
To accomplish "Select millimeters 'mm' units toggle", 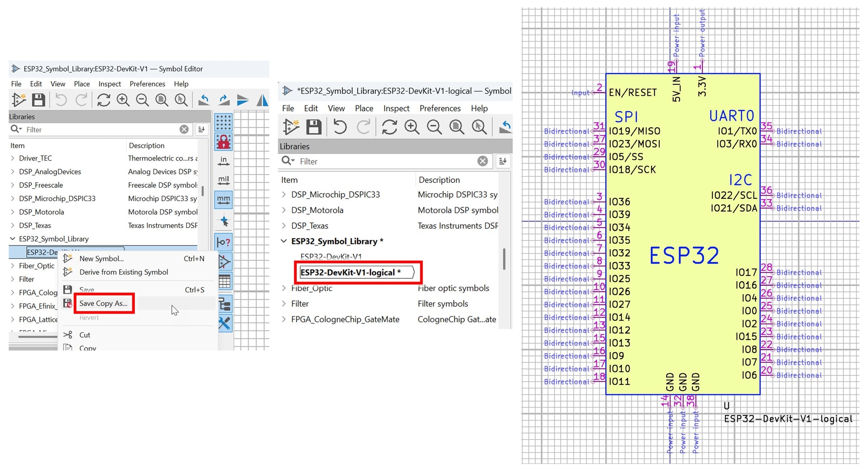I will (x=224, y=200).
